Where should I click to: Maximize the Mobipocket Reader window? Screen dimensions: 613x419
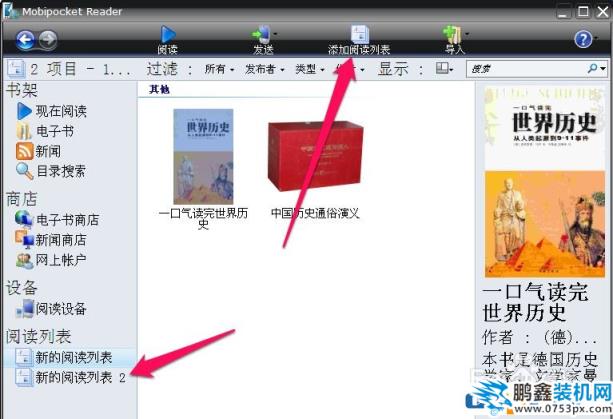coord(584,11)
